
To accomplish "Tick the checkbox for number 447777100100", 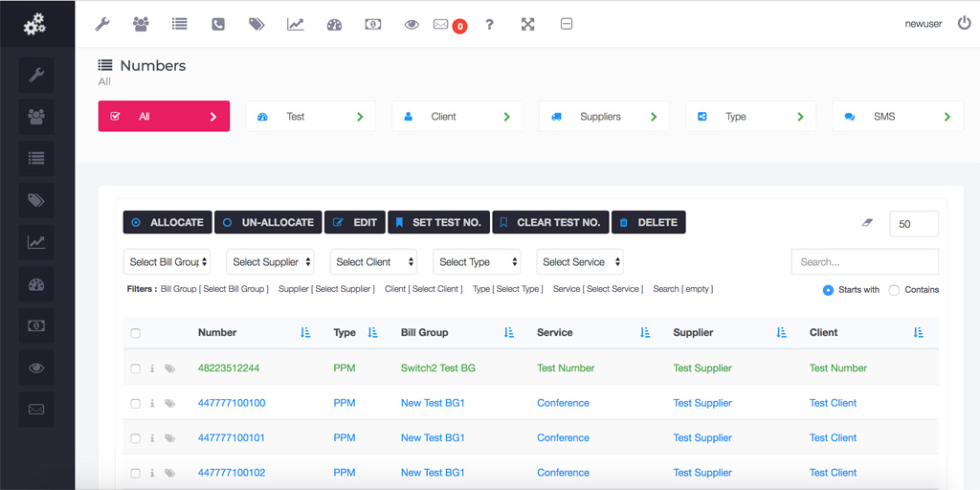I will pyautogui.click(x=135, y=404).
